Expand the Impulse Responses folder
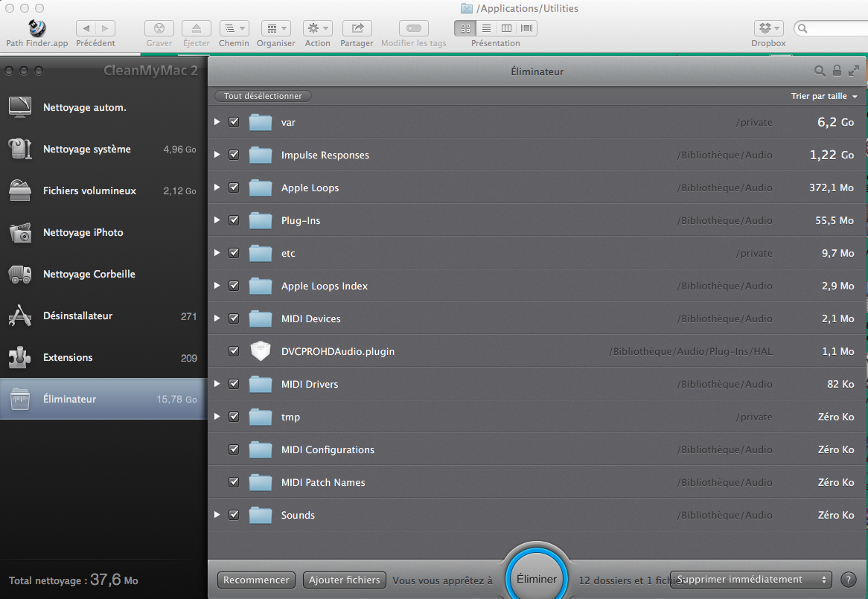Image resolution: width=868 pixels, height=599 pixels. pos(217,155)
